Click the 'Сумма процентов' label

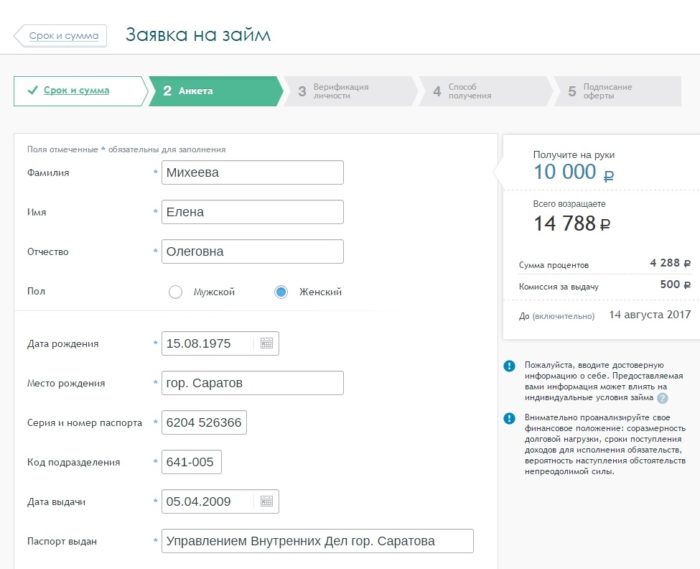pyautogui.click(x=554, y=265)
